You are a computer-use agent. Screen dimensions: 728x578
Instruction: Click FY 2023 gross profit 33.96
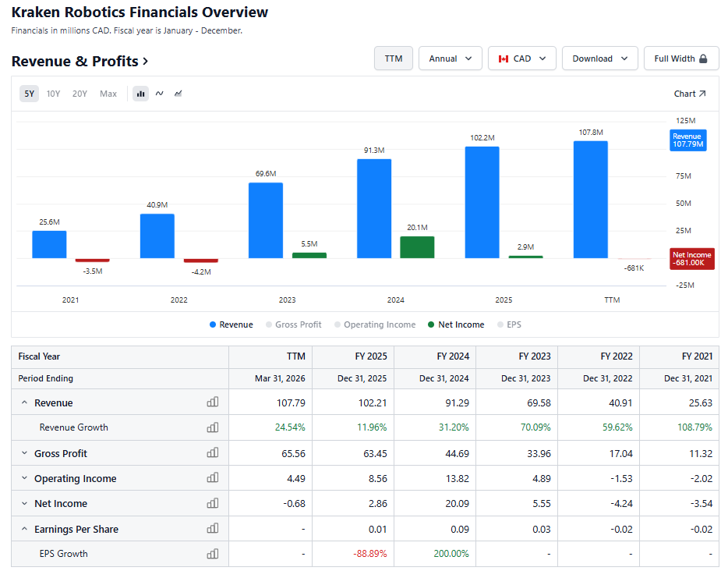click(539, 453)
